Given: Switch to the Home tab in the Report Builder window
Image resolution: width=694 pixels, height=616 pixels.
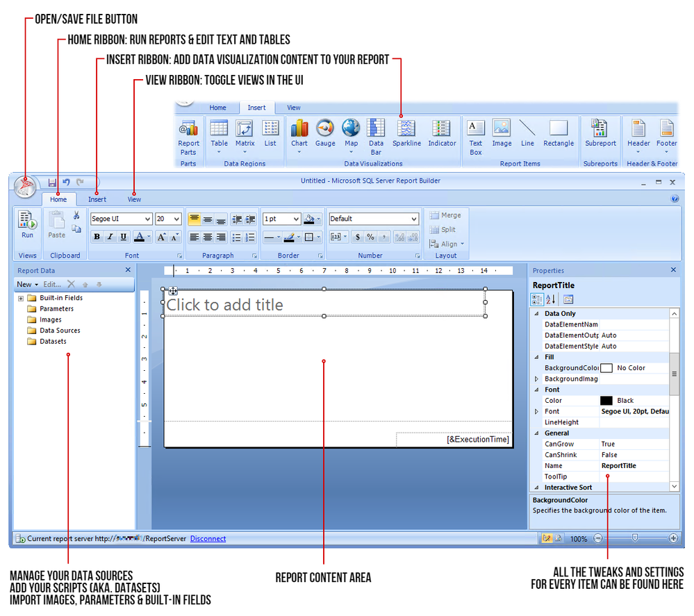Looking at the screenshot, I should [58, 199].
